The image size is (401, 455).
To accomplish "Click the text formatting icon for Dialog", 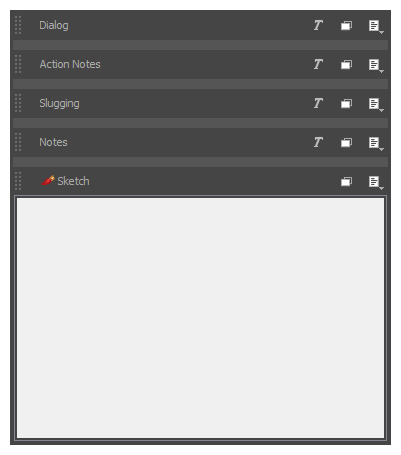I will (x=318, y=25).
